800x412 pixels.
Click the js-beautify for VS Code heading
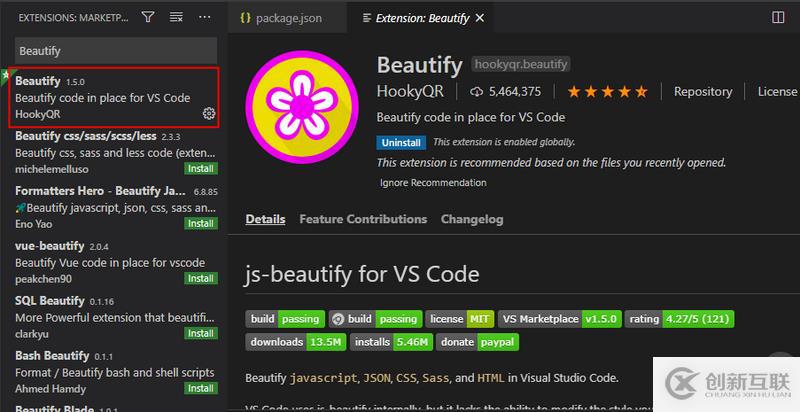coord(362,274)
